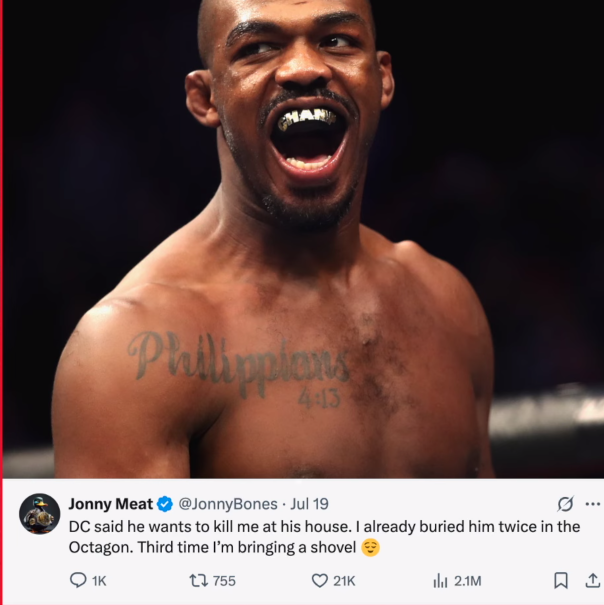Expand the attached fighter photo
The height and width of the screenshot is (605, 604).
tap(303, 239)
